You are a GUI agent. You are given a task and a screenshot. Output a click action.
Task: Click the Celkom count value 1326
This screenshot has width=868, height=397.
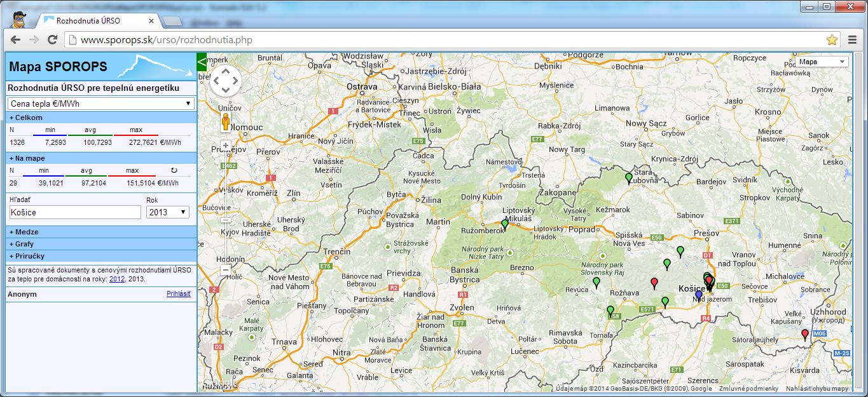click(17, 142)
